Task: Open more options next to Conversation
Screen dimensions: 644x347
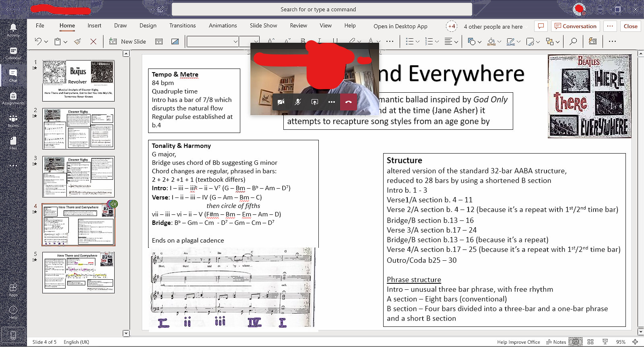Action: pyautogui.click(x=610, y=26)
